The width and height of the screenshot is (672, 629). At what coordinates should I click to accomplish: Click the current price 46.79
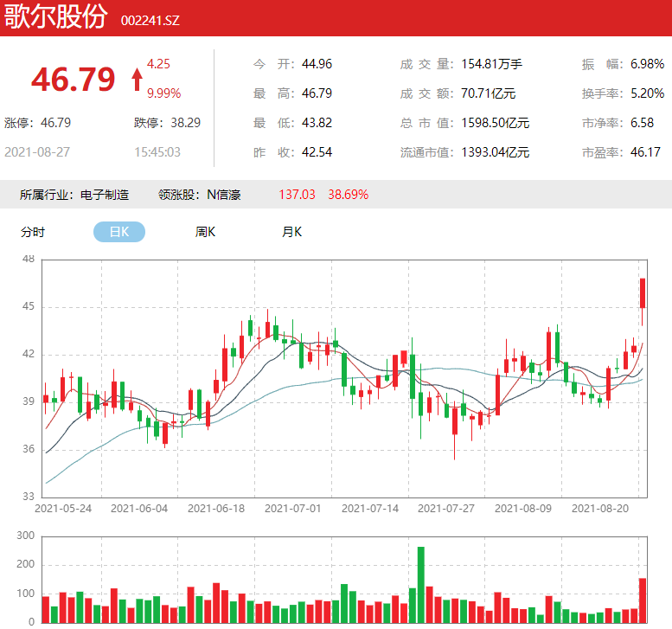pos(74,80)
